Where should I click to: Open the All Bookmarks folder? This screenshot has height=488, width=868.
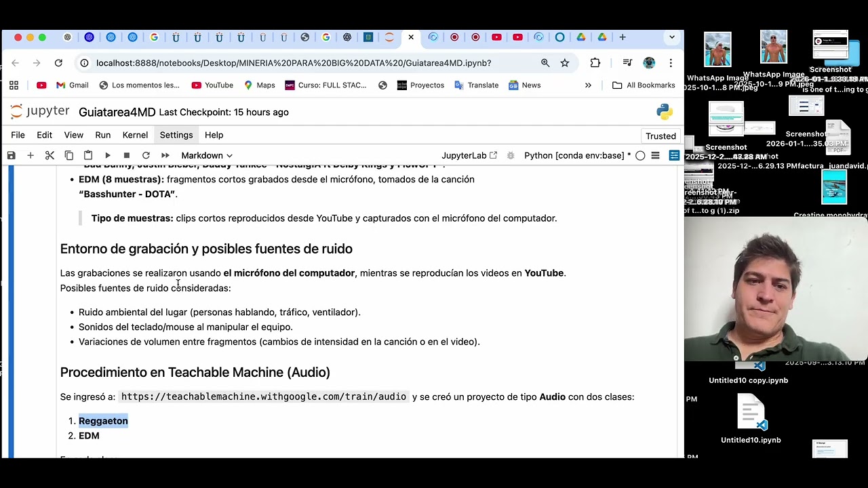pyautogui.click(x=644, y=85)
